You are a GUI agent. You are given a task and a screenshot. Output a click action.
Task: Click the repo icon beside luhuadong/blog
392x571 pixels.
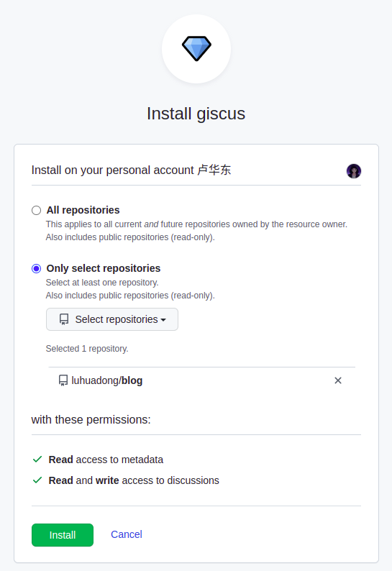point(63,380)
